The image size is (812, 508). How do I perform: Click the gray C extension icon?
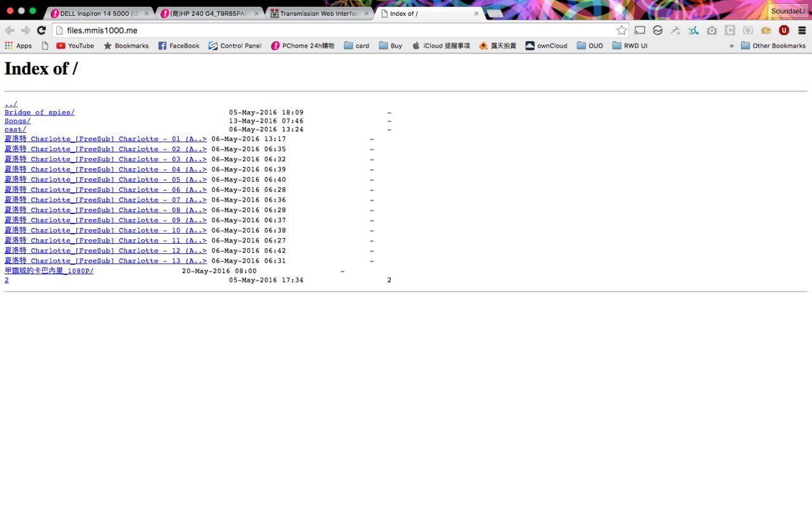(x=730, y=30)
